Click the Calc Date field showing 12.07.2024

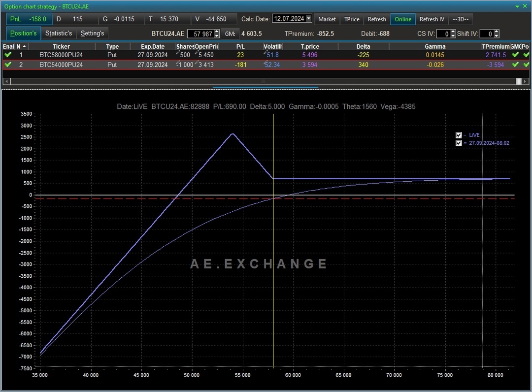[289, 18]
